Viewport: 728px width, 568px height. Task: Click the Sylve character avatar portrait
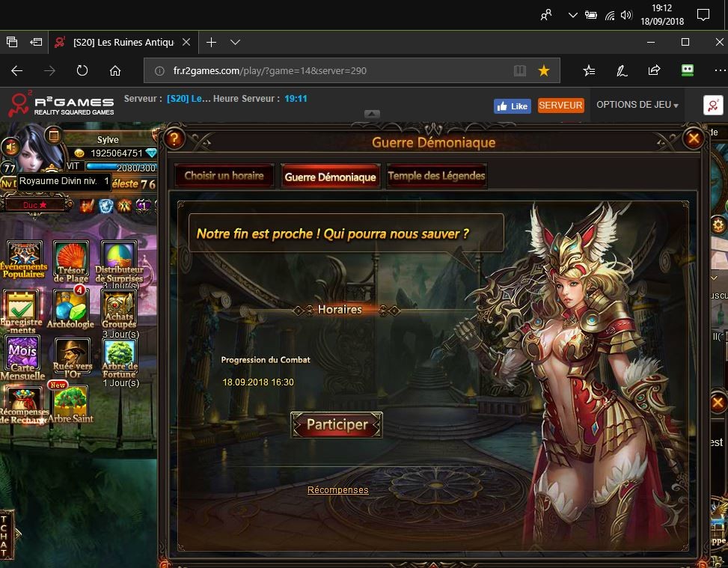coord(36,150)
